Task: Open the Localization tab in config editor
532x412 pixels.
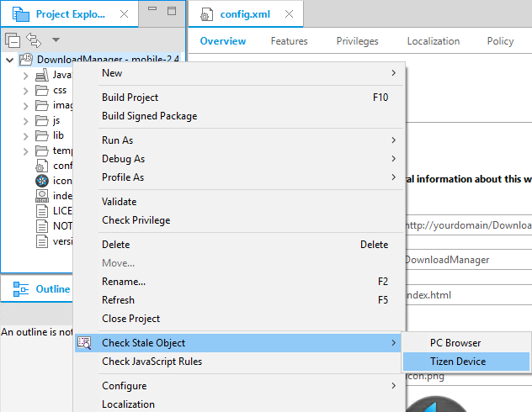Action: pyautogui.click(x=433, y=41)
